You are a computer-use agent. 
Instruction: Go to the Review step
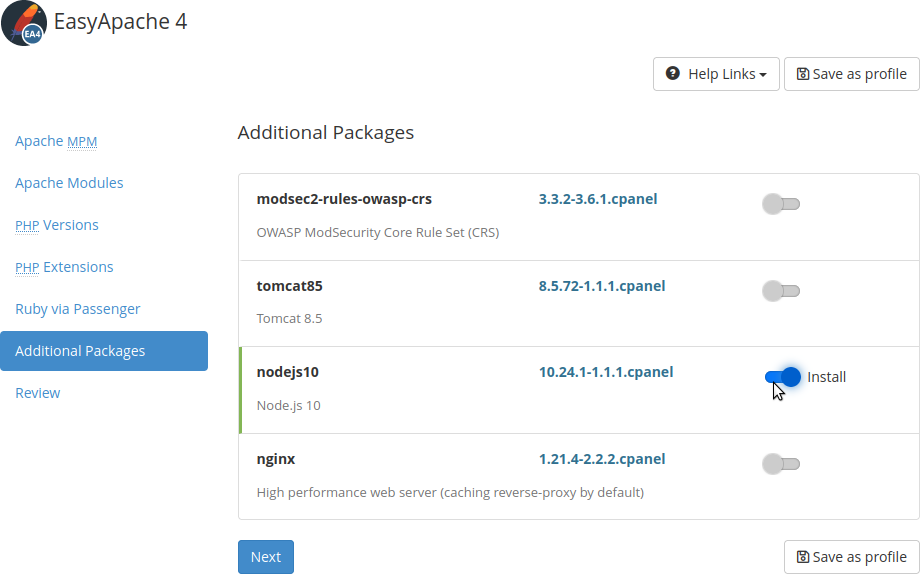38,393
